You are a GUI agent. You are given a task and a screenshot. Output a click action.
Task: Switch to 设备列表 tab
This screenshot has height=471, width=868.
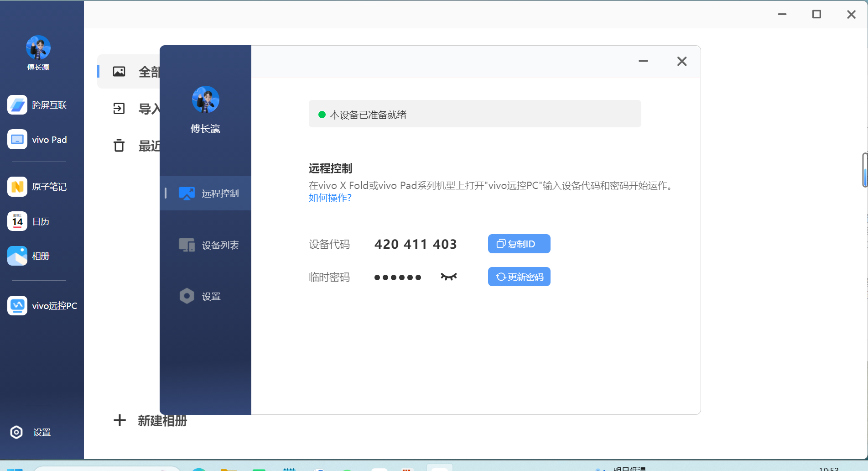(x=209, y=245)
